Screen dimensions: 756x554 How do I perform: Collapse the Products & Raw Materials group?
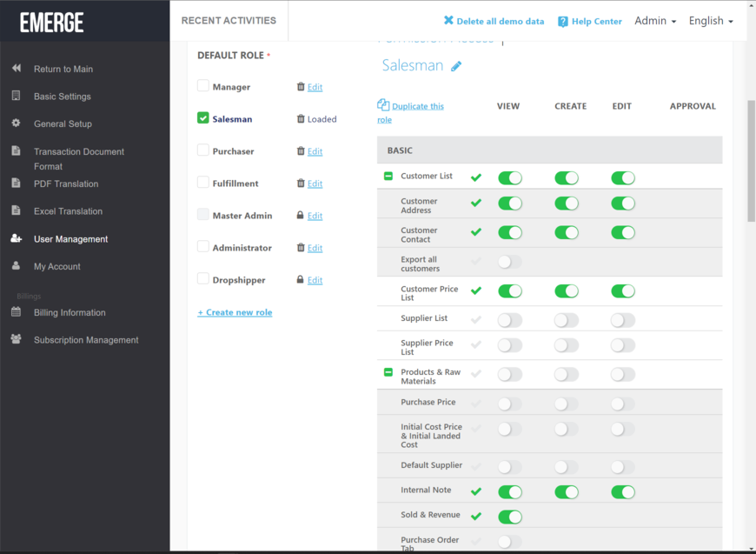[x=388, y=372]
